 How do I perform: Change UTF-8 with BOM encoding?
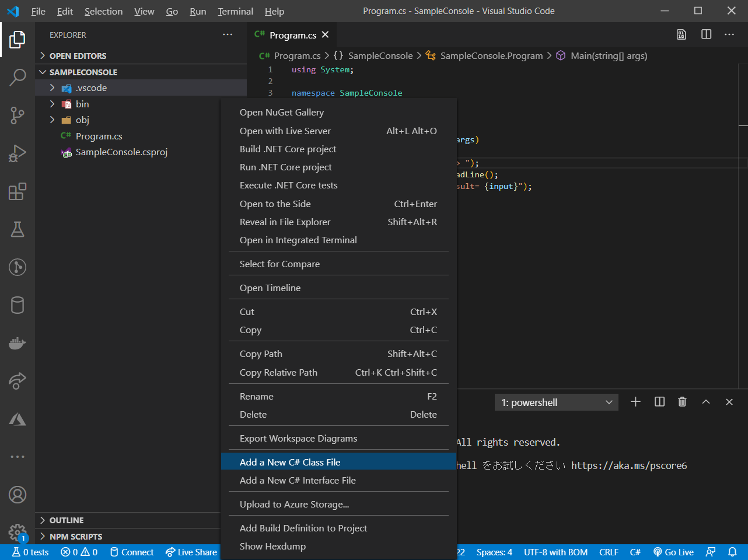tap(555, 552)
